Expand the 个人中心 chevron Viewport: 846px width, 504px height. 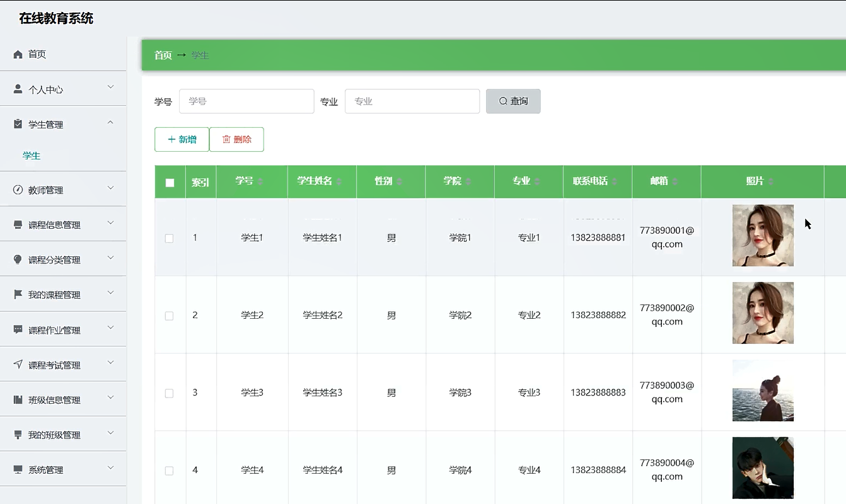(110, 87)
